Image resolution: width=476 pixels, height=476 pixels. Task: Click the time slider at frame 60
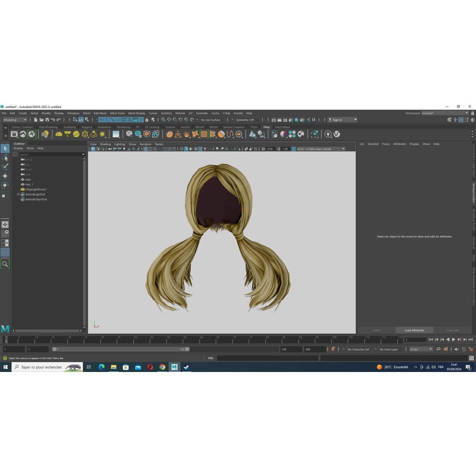pyautogui.click(x=200, y=340)
